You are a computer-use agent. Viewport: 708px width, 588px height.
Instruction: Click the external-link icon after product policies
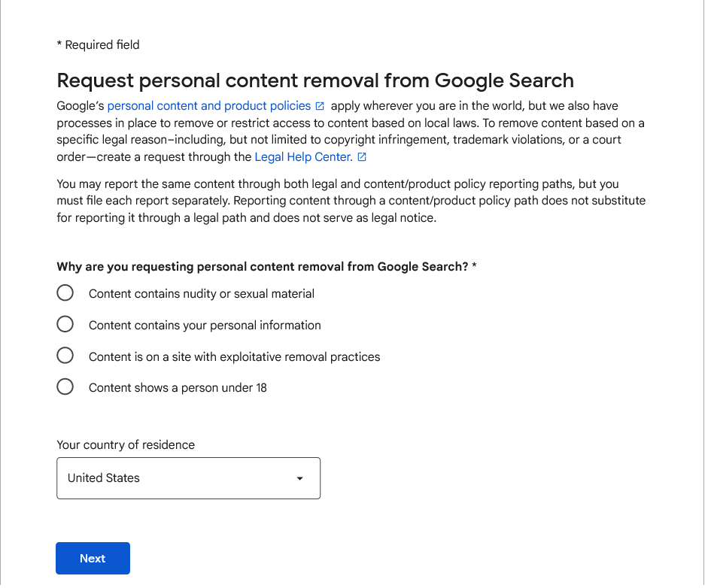pyautogui.click(x=320, y=105)
